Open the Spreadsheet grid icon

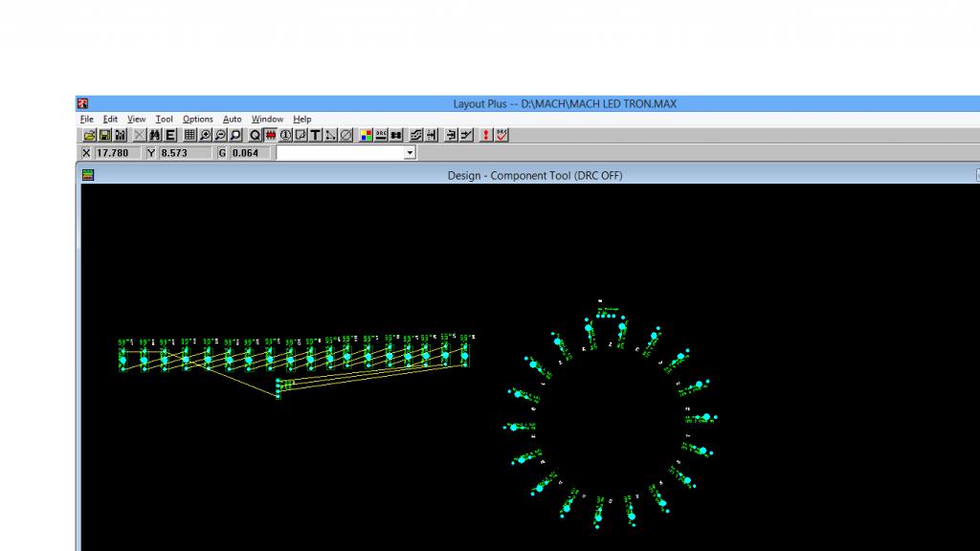point(189,135)
